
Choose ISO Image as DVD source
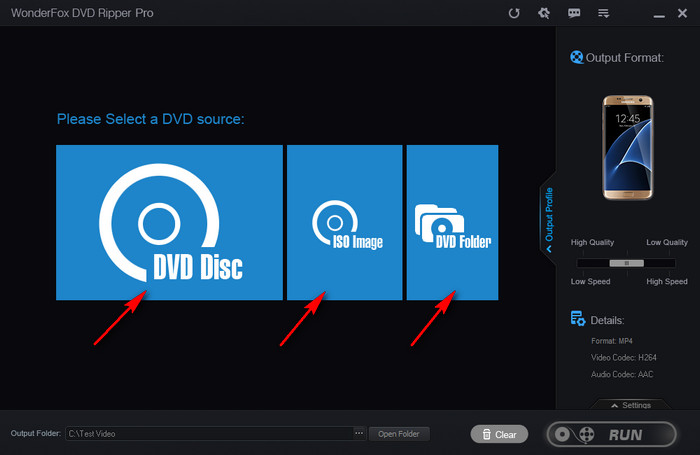(x=344, y=222)
